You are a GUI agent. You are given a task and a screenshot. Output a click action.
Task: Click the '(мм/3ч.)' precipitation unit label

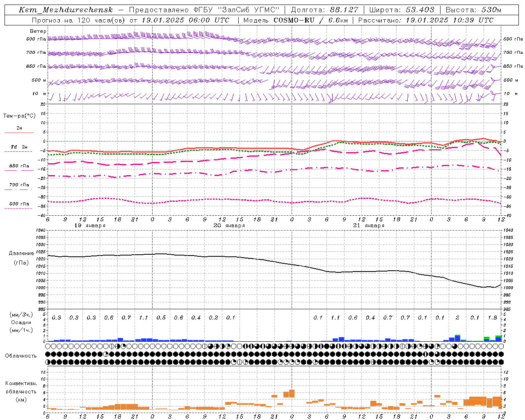click(21, 315)
